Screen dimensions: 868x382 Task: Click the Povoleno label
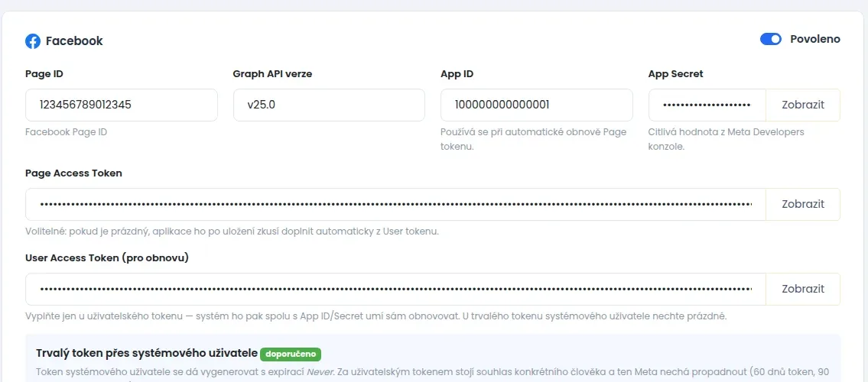pos(815,39)
